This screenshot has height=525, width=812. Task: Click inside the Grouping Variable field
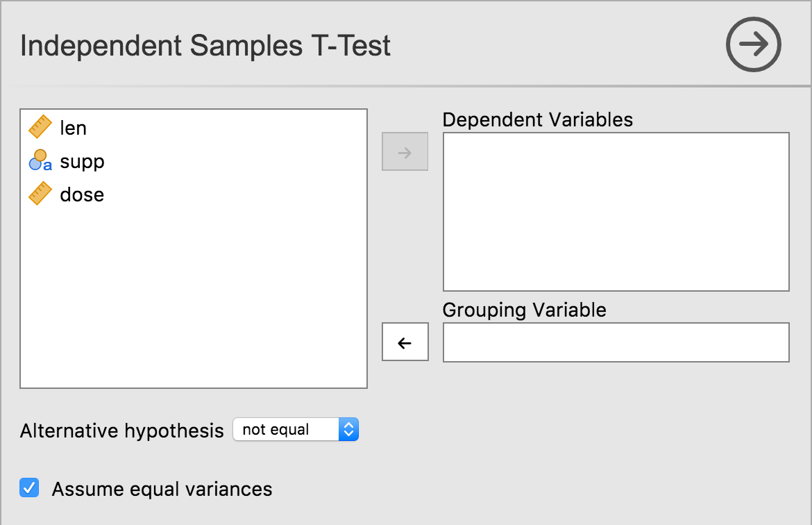pos(616,342)
